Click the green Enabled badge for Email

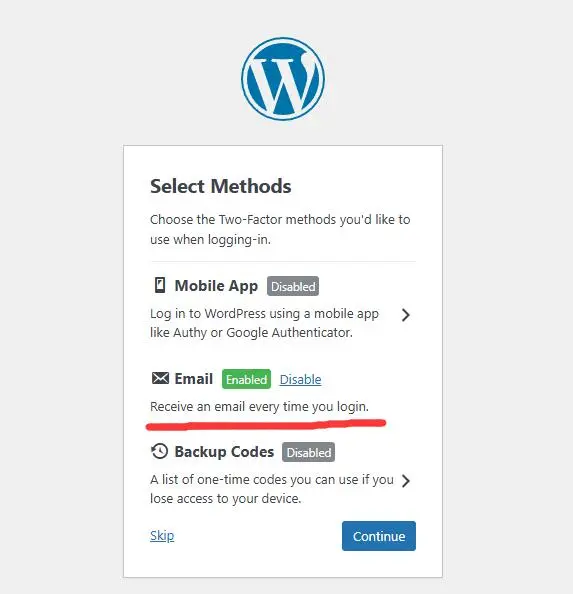(x=247, y=379)
